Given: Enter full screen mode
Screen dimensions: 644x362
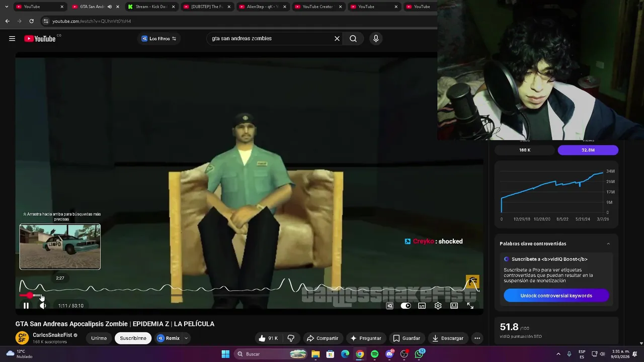Looking at the screenshot, I should (470, 306).
